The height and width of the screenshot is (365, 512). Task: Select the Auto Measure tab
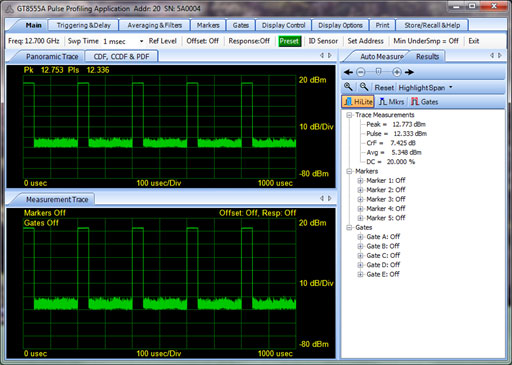[382, 57]
